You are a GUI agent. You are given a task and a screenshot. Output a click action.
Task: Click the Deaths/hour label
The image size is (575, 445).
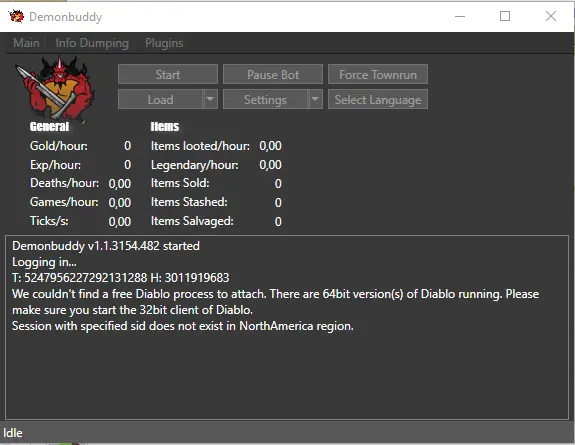tap(64, 183)
